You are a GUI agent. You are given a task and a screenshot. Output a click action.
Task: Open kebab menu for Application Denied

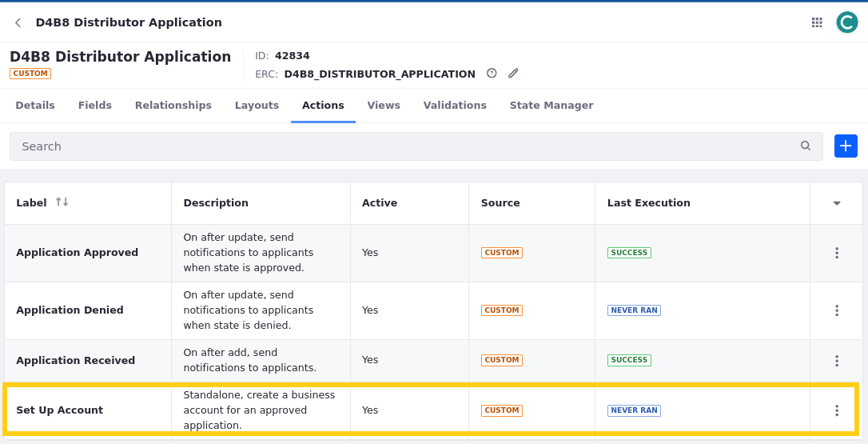(x=836, y=310)
